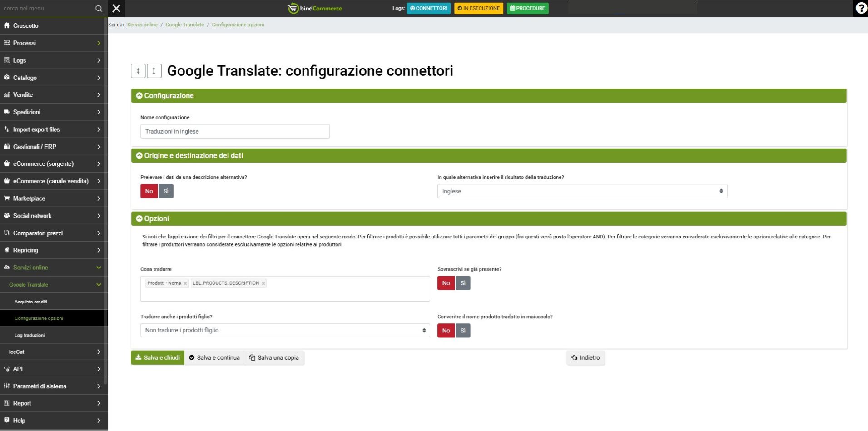The image size is (868, 431).
Task: Click the 'Nome configurazione' text field
Action: tap(235, 131)
